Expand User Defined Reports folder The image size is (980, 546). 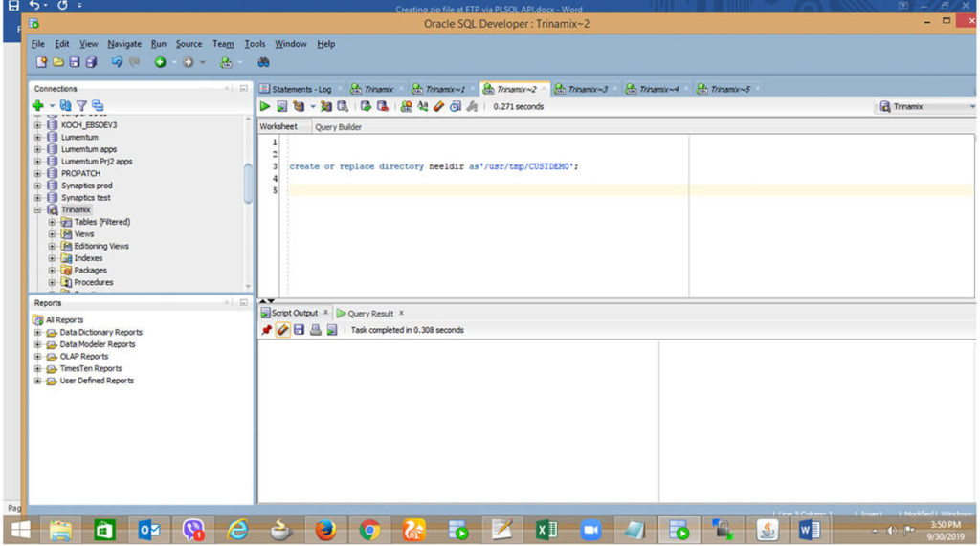37,381
